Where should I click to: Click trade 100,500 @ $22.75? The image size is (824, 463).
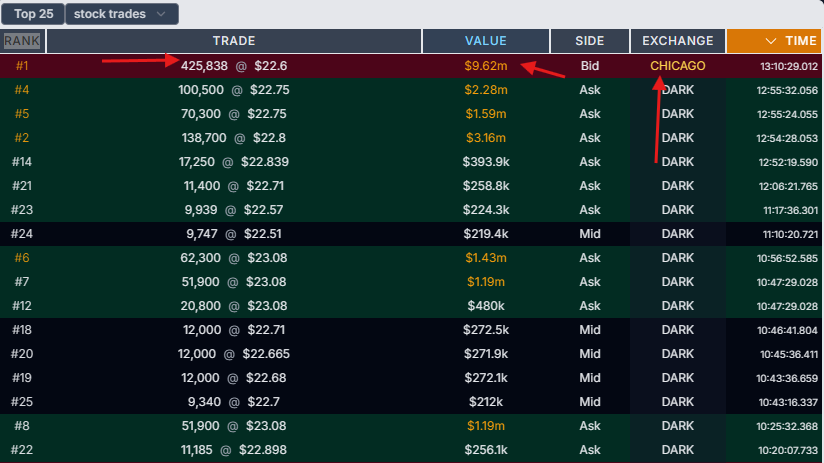[x=234, y=90]
